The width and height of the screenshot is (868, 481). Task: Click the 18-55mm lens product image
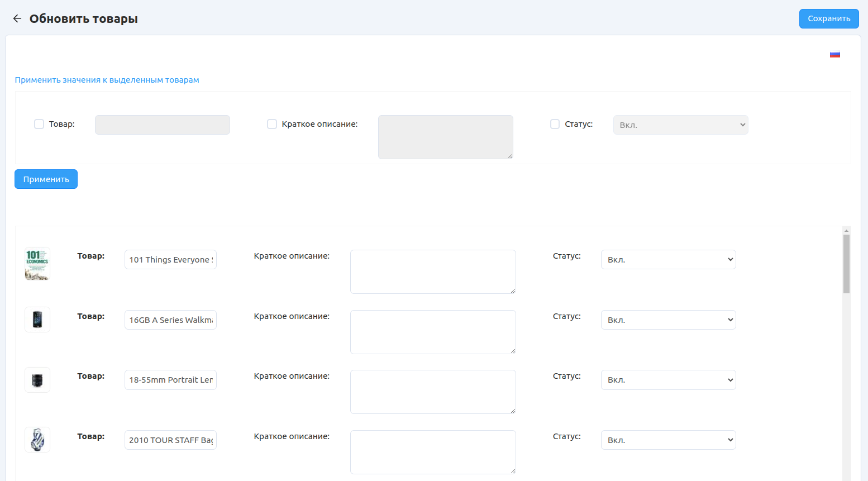[x=37, y=380]
